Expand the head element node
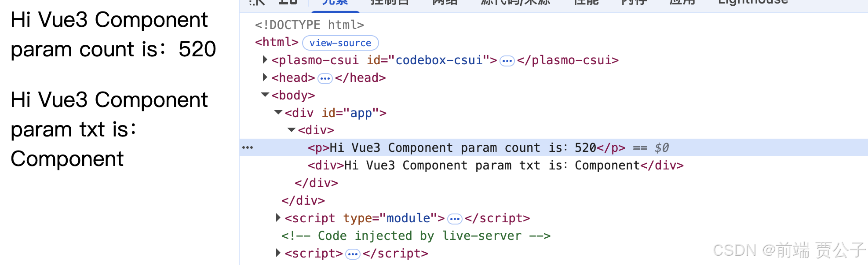Viewport: 868px width, 265px height. (265, 77)
